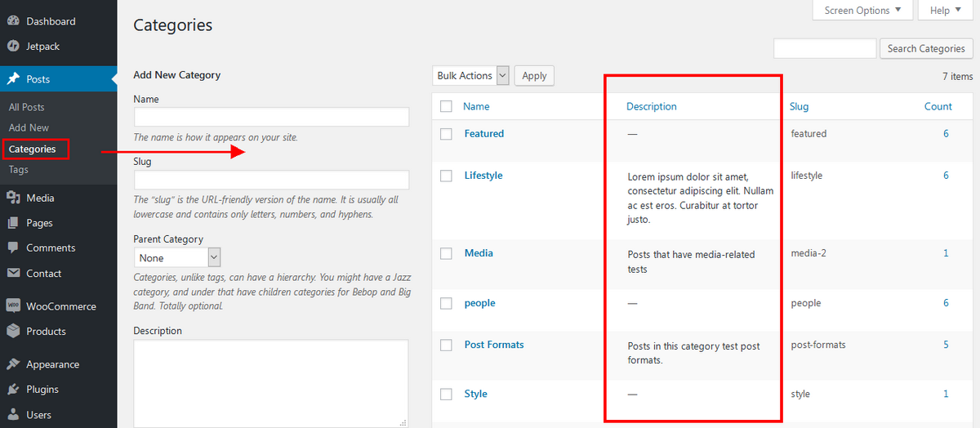This screenshot has width=980, height=428.
Task: Go to the Tags submenu item
Action: (19, 170)
